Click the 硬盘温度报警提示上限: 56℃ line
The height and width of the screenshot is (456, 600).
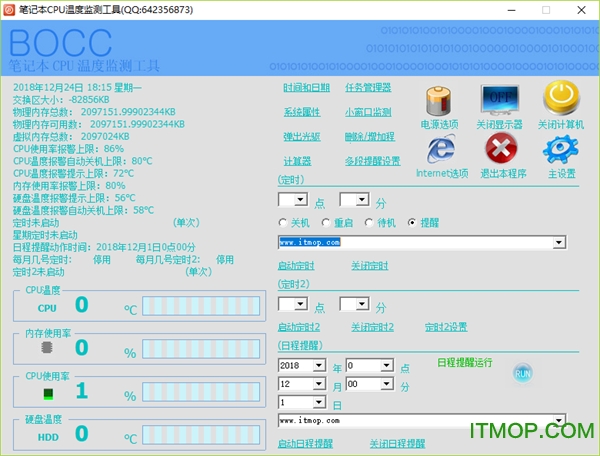tap(74, 198)
